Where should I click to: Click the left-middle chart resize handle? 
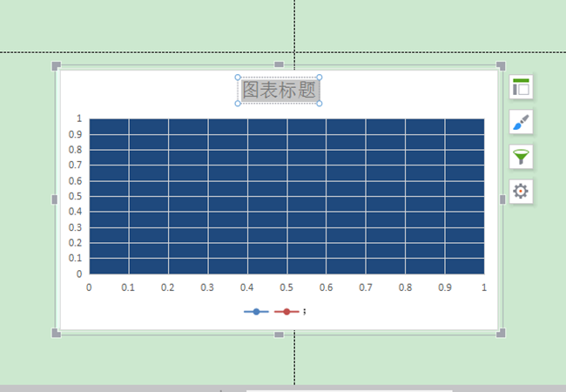point(55,199)
